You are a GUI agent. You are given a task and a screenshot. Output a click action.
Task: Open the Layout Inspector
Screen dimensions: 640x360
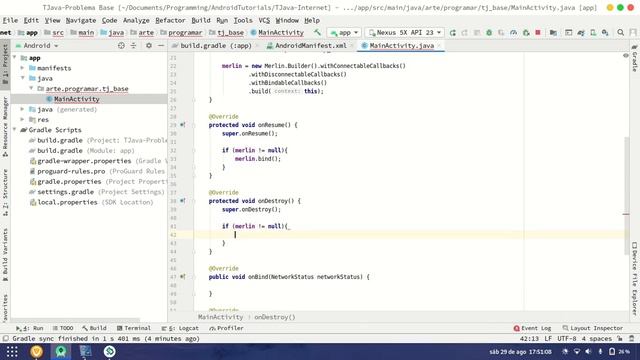click(593, 328)
